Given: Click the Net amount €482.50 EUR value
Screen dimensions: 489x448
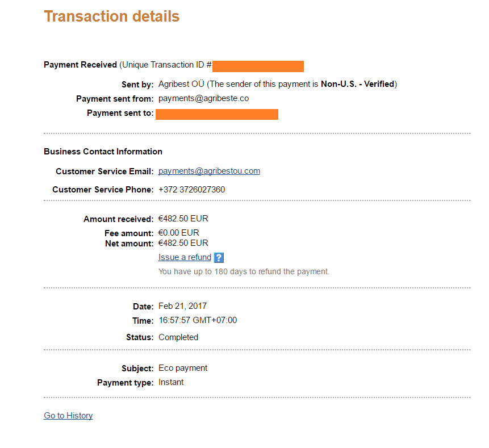Looking at the screenshot, I should tap(183, 243).
